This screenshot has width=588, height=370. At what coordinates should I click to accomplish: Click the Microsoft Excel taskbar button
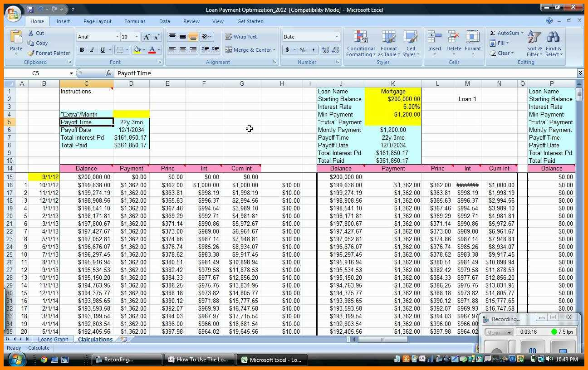271,360
